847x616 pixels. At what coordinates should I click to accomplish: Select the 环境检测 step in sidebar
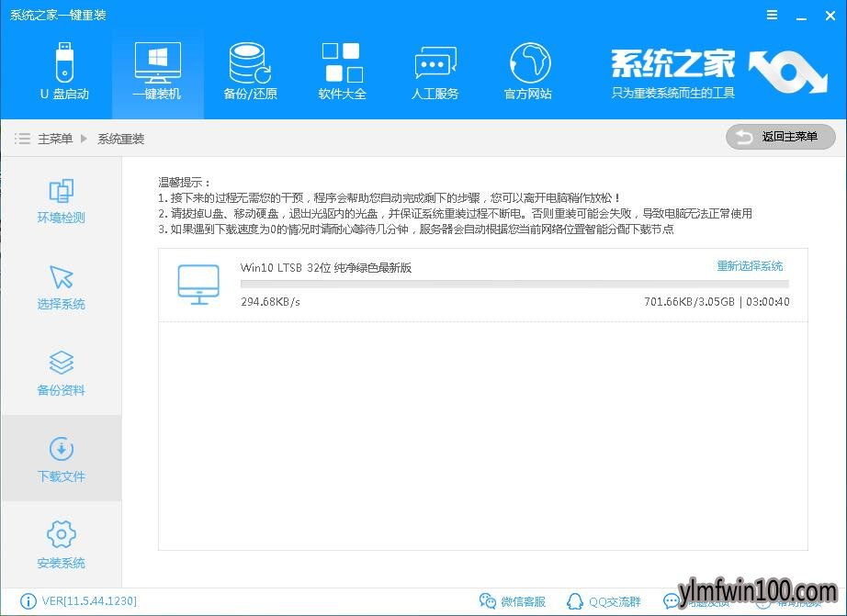tap(61, 201)
